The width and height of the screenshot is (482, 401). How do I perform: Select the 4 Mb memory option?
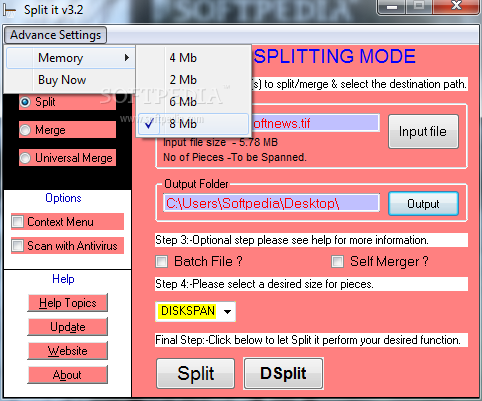point(193,58)
